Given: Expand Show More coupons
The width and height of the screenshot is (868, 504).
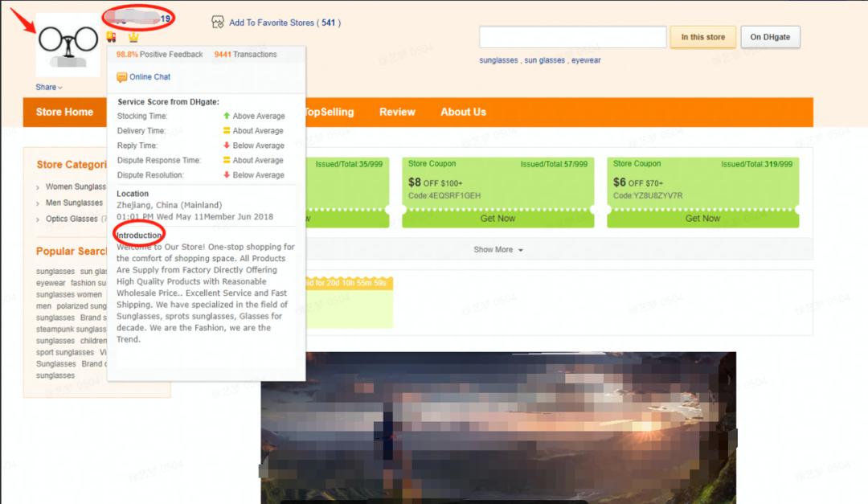Looking at the screenshot, I should (498, 250).
